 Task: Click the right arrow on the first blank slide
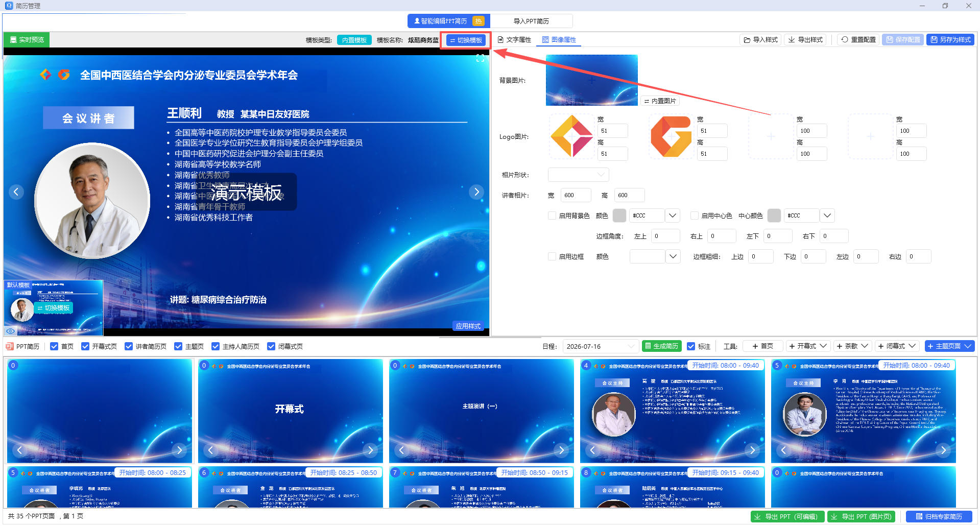coord(179,450)
